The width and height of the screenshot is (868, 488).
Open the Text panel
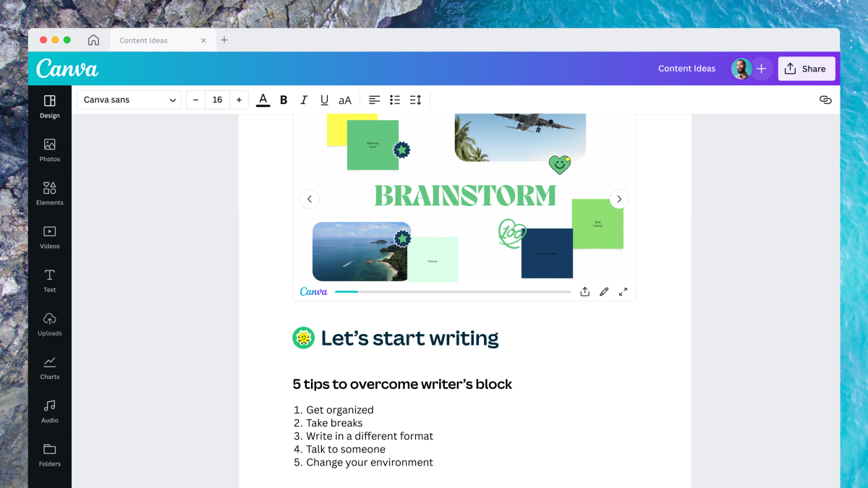pos(49,279)
